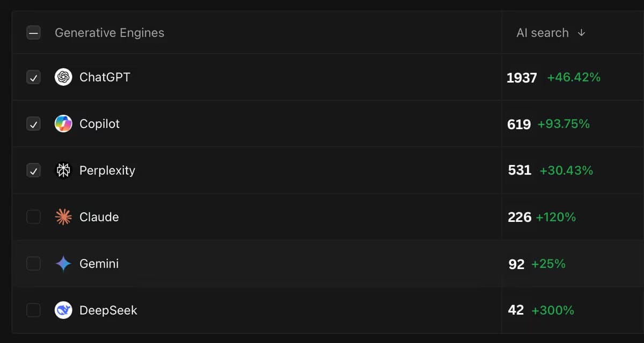Image resolution: width=644 pixels, height=343 pixels.
Task: Click the DeepSeek whale icon
Action: point(63,310)
